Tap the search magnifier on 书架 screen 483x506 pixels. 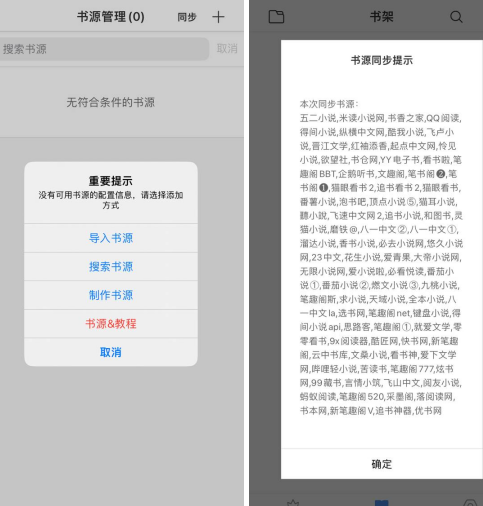[x=456, y=16]
